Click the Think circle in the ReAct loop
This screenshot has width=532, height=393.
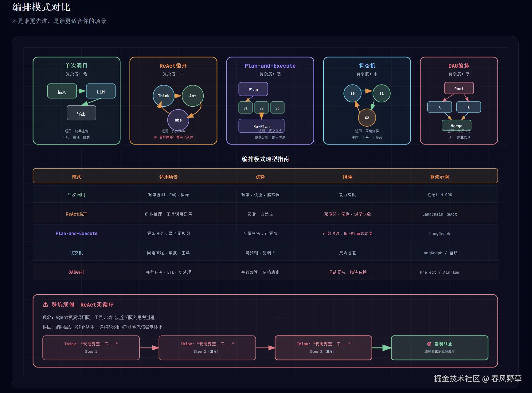[x=164, y=96]
